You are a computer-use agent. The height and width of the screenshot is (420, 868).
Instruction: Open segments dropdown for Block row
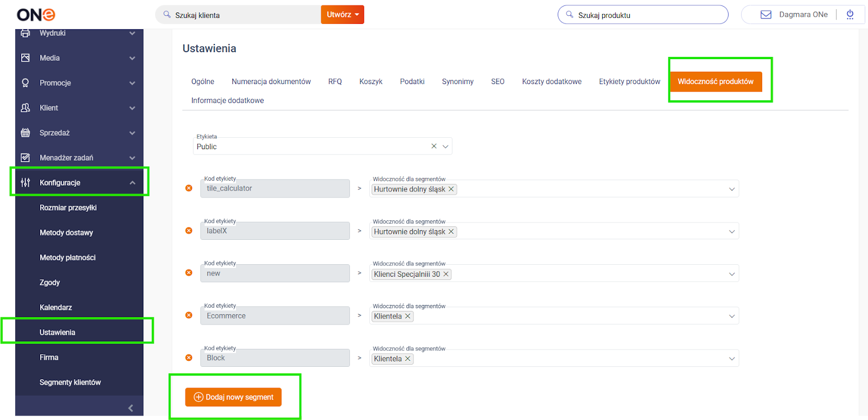(732, 359)
